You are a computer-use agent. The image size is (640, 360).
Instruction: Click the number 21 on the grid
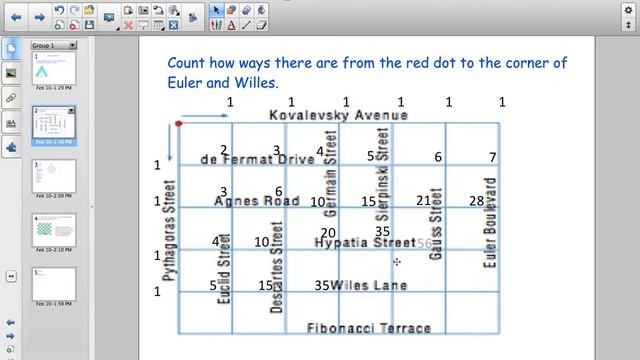point(423,200)
